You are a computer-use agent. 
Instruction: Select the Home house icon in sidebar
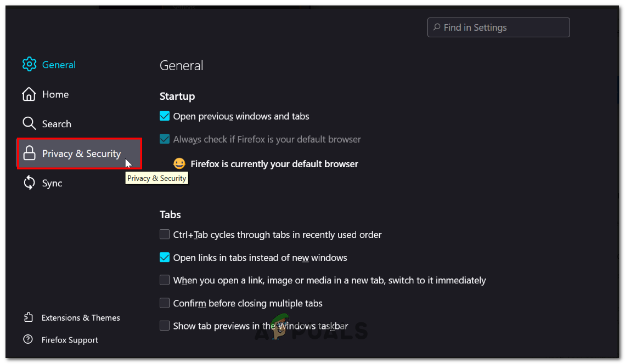click(x=29, y=94)
